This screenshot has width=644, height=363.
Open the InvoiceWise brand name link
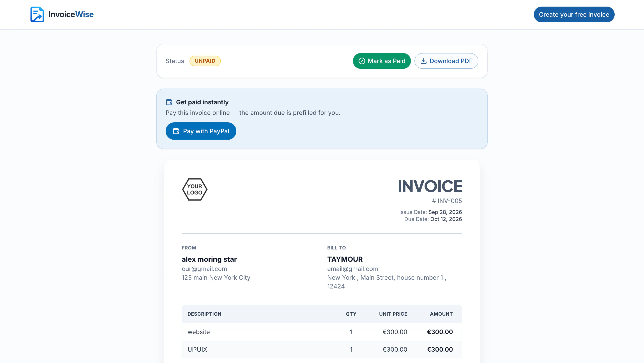pos(71,14)
